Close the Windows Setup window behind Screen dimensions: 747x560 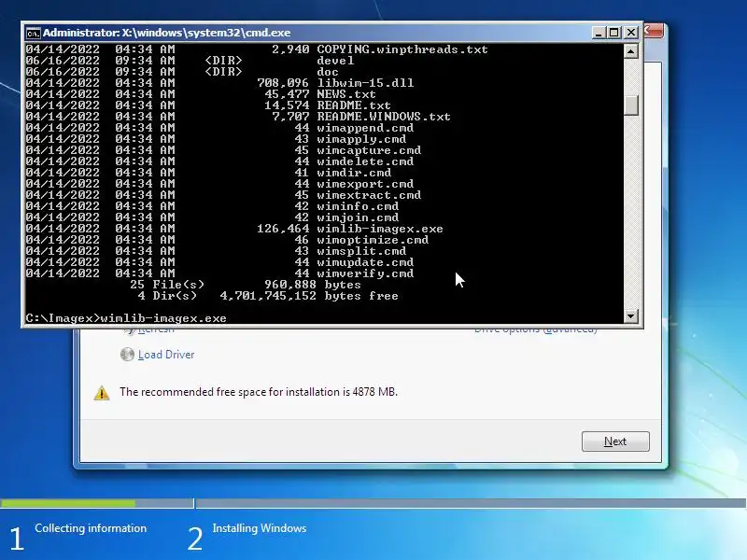[655, 31]
